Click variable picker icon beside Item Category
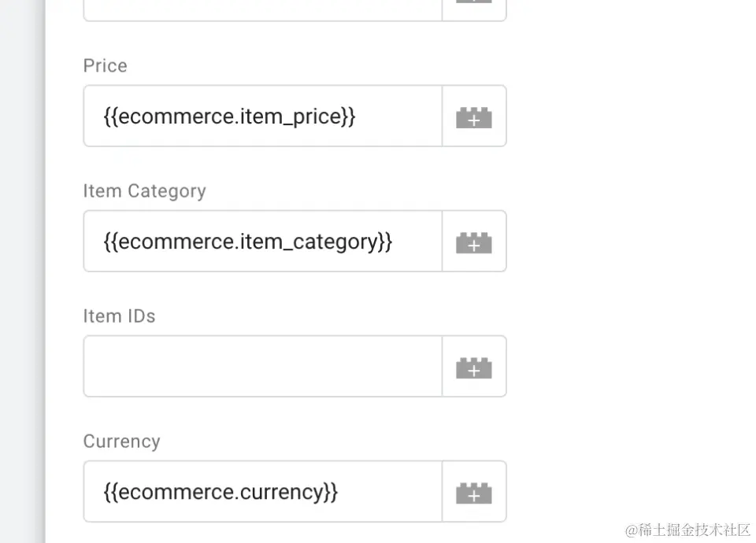Screen dimensions: 756x543 (474, 242)
